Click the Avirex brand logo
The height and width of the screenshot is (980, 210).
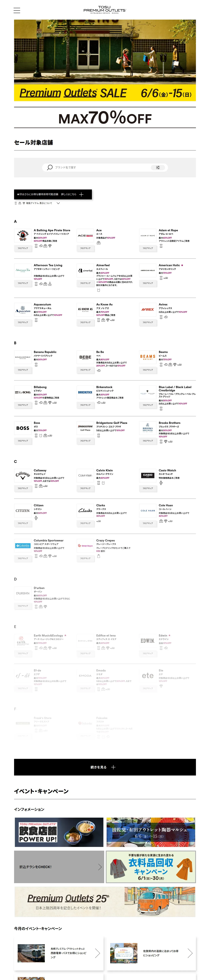point(148,310)
